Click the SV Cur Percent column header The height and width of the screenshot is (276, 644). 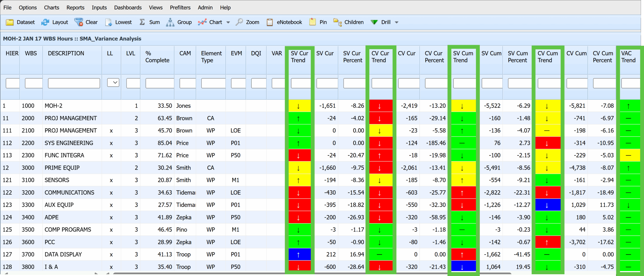click(352, 57)
